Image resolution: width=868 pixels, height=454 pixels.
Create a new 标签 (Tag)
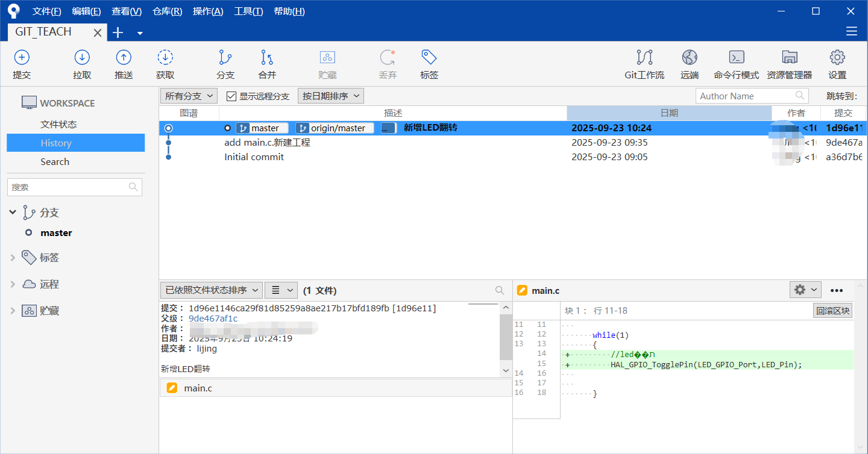click(429, 63)
